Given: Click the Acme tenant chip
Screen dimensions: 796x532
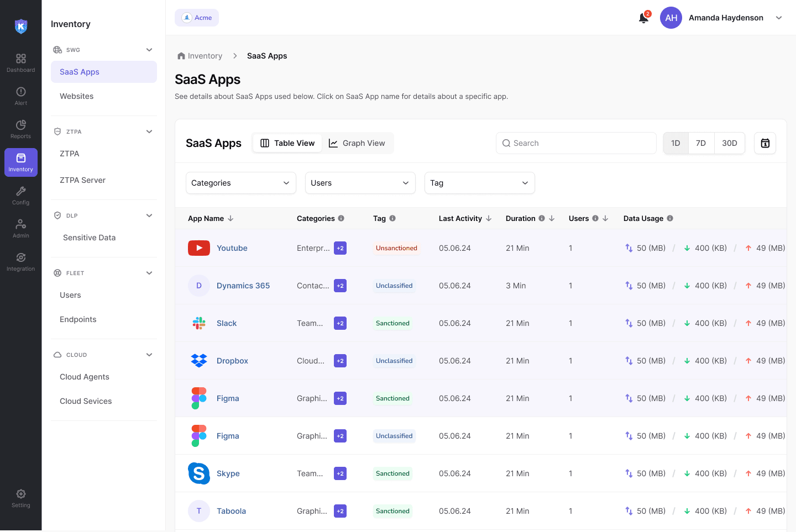Looking at the screenshot, I should point(197,18).
